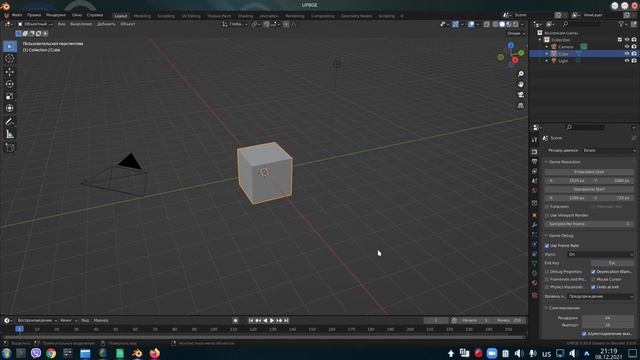Open the File menu

[x=17, y=15]
